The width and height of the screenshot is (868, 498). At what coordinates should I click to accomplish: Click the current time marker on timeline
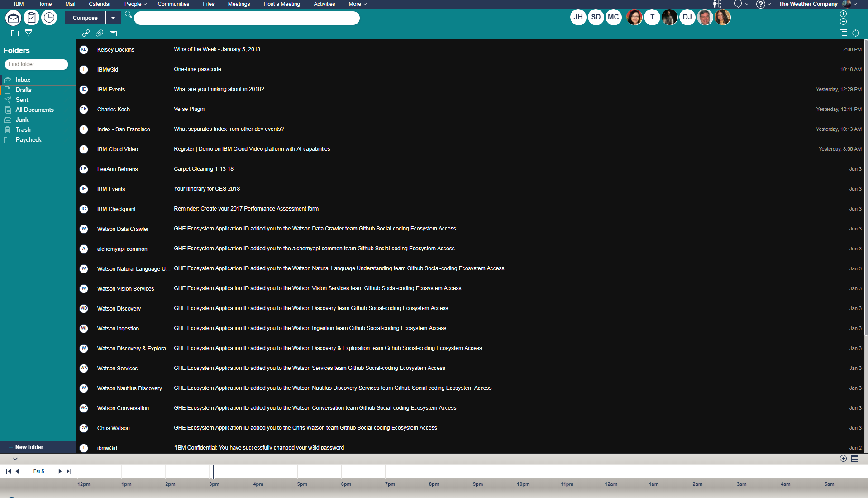pyautogui.click(x=214, y=472)
